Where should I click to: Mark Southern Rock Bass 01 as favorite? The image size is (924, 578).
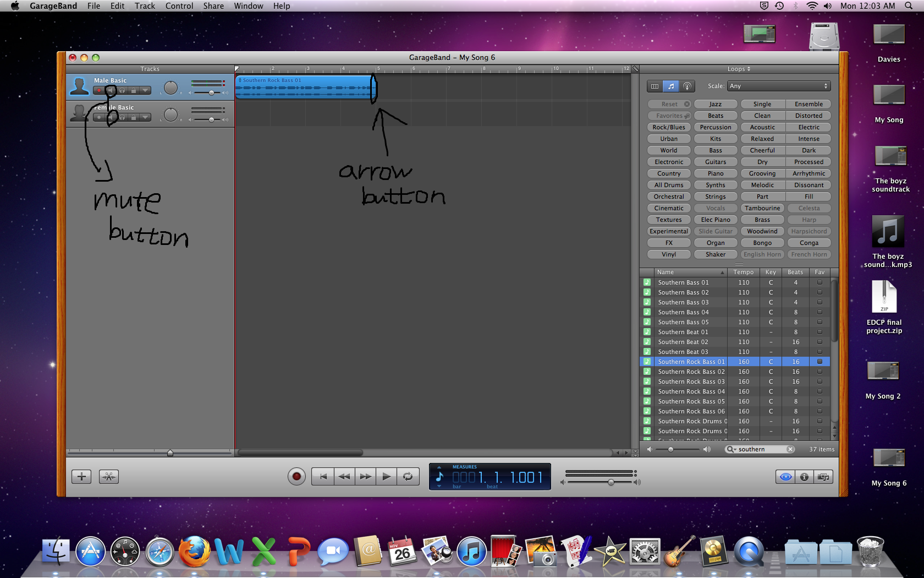(x=820, y=362)
